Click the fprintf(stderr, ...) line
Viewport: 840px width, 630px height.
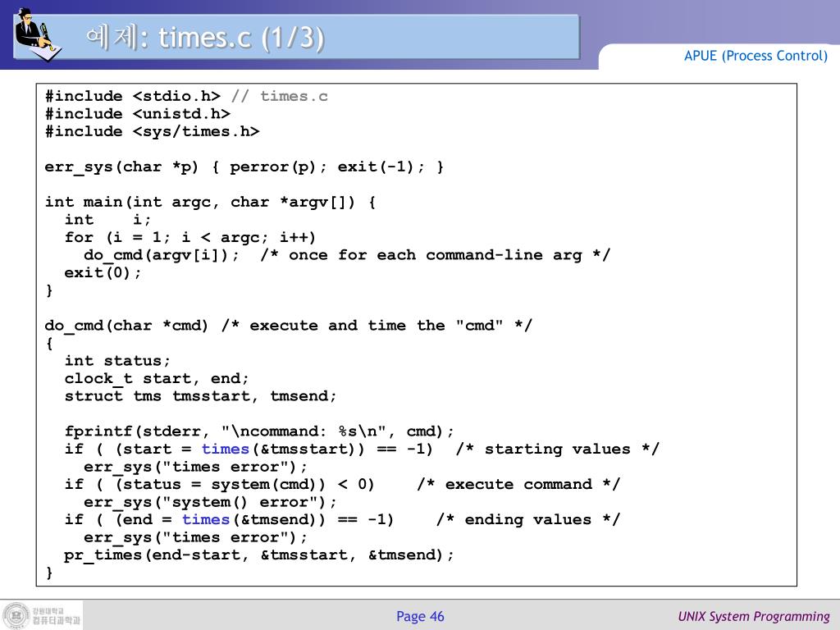[x=259, y=431]
